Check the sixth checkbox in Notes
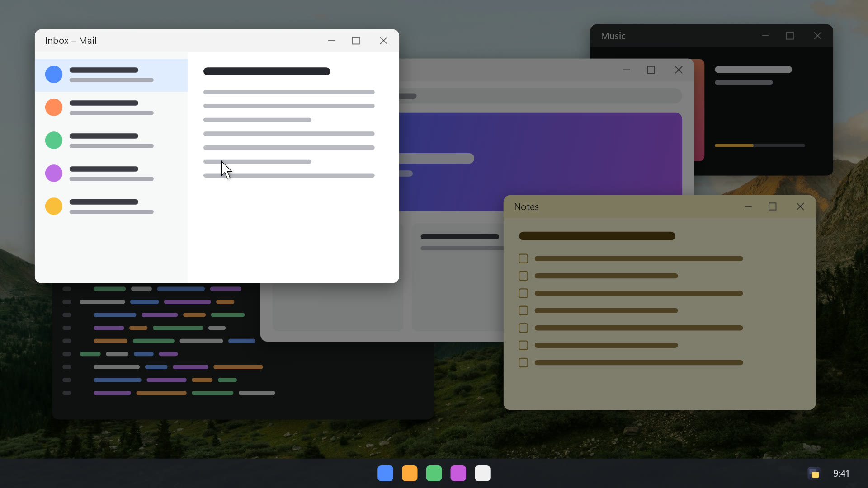 pyautogui.click(x=524, y=345)
